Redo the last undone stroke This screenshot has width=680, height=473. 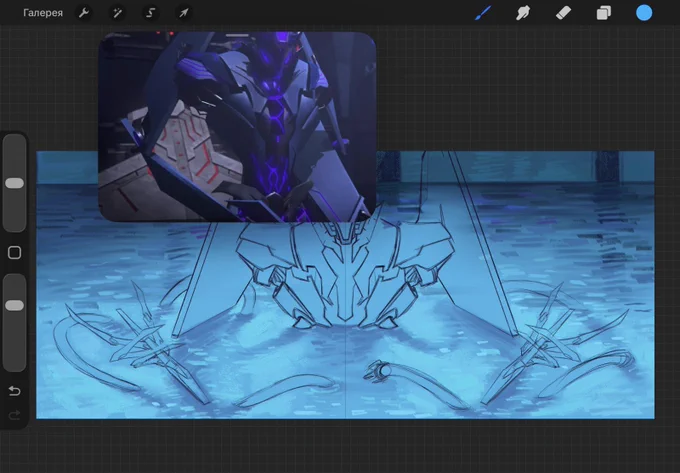point(14,415)
